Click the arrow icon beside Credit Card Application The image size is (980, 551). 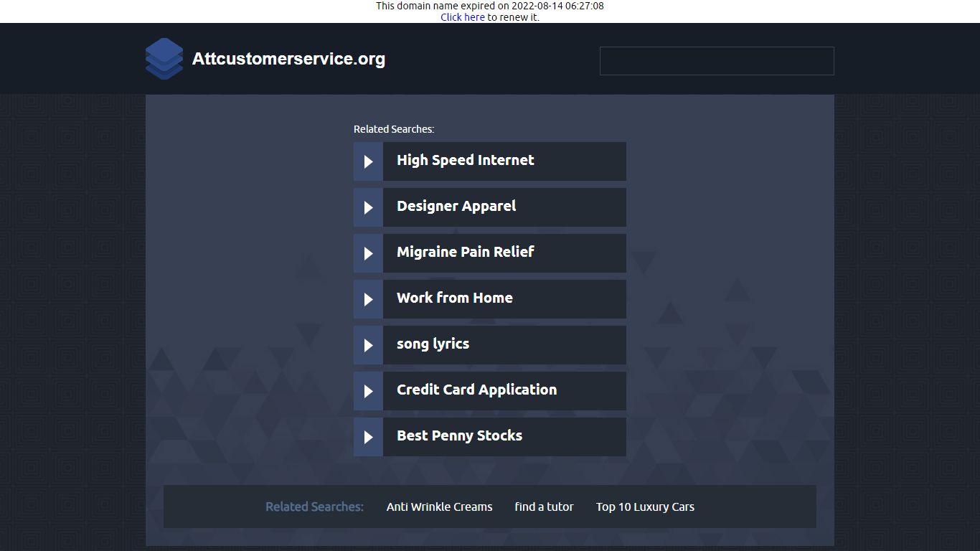pos(368,391)
